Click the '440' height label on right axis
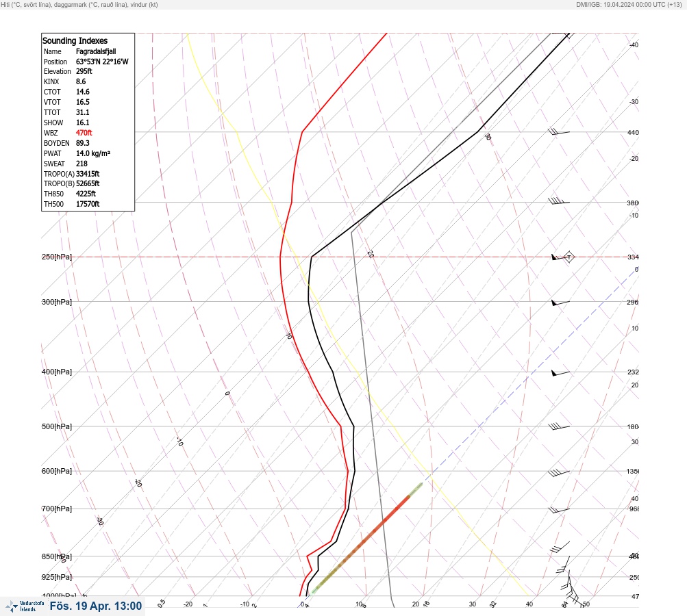 633,132
